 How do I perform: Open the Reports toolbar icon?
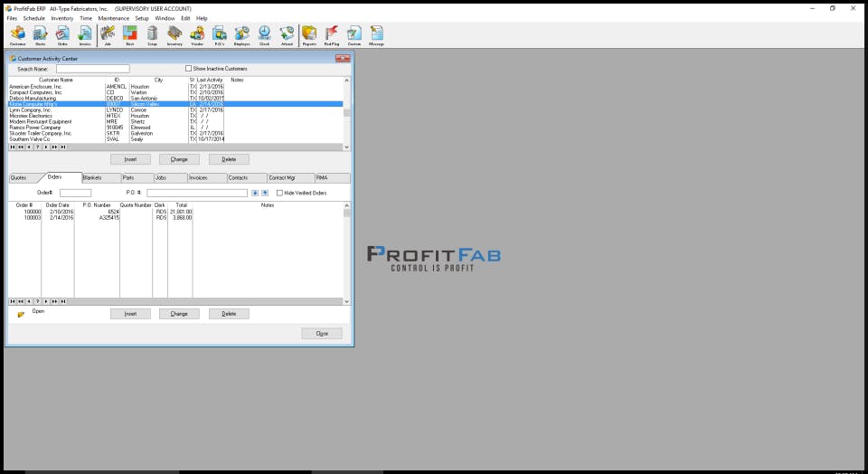click(309, 35)
